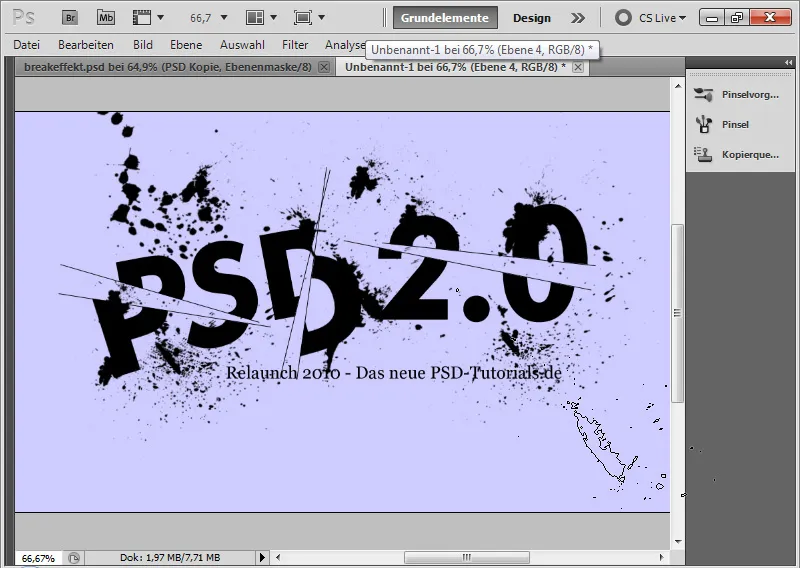The image size is (800, 568).
Task: Open the Pinsel brush panel icon
Action: (x=704, y=125)
